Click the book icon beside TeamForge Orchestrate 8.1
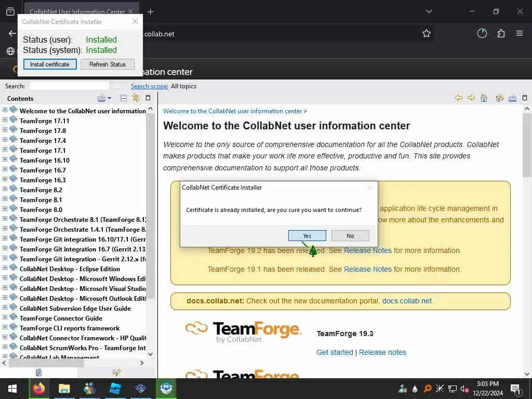Screen dimensions: 532x399 coord(14,218)
